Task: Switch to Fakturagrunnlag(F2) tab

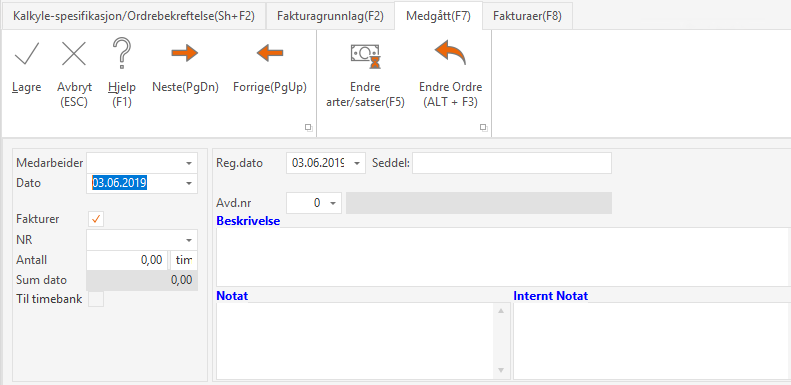Action: (330, 16)
